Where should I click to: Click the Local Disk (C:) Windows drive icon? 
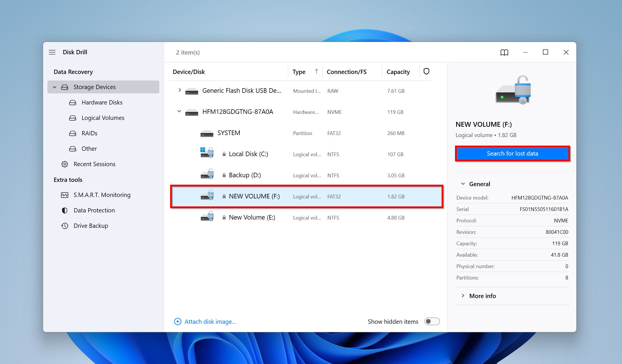tap(207, 152)
